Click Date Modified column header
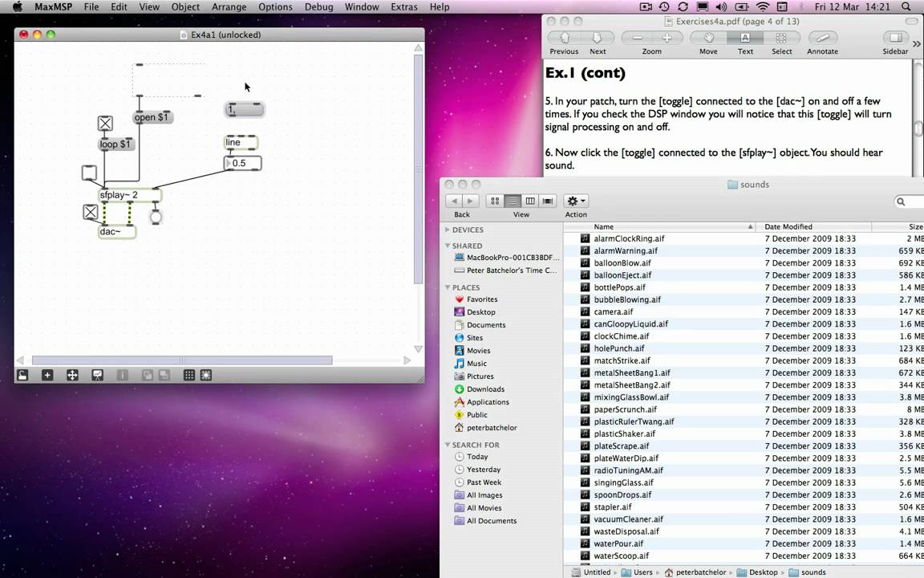This screenshot has width=924, height=578. click(x=814, y=226)
